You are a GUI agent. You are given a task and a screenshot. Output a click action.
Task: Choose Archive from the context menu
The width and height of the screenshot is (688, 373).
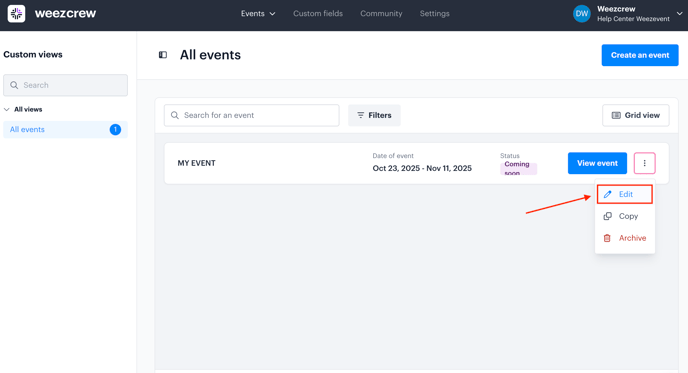[x=625, y=238]
